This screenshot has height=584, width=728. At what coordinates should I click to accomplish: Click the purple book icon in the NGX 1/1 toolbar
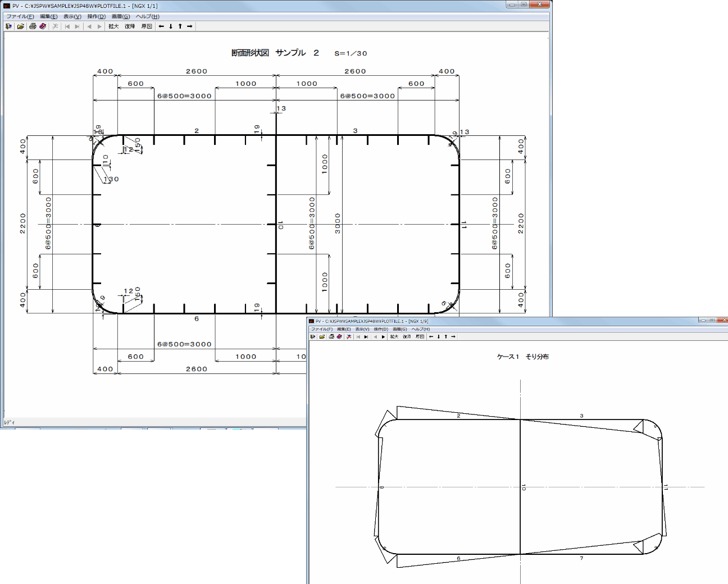[43, 26]
